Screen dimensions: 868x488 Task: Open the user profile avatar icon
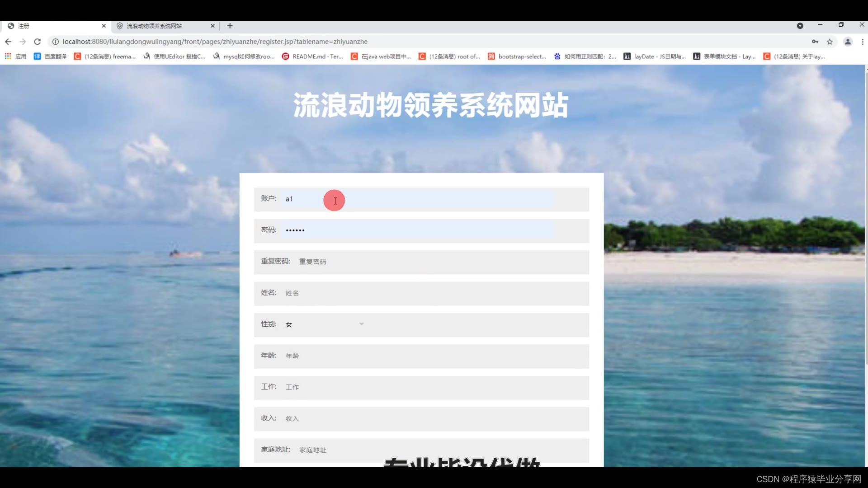coord(848,42)
